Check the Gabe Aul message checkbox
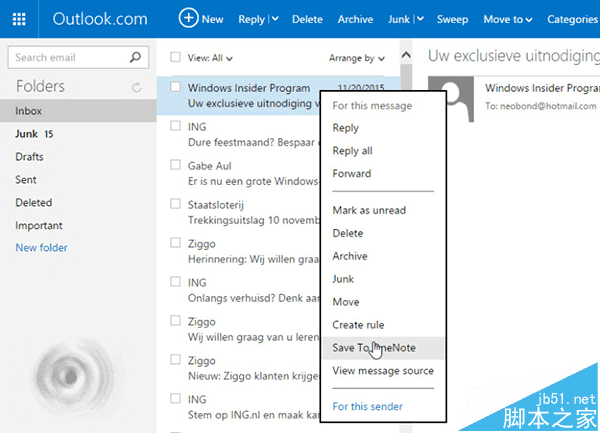Screen dimensions: 600x433 tap(175, 164)
